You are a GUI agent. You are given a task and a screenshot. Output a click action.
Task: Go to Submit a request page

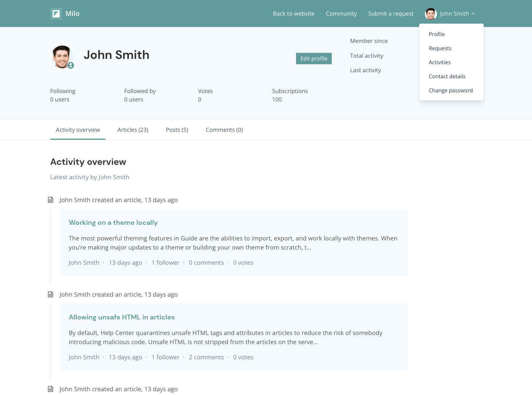(391, 14)
